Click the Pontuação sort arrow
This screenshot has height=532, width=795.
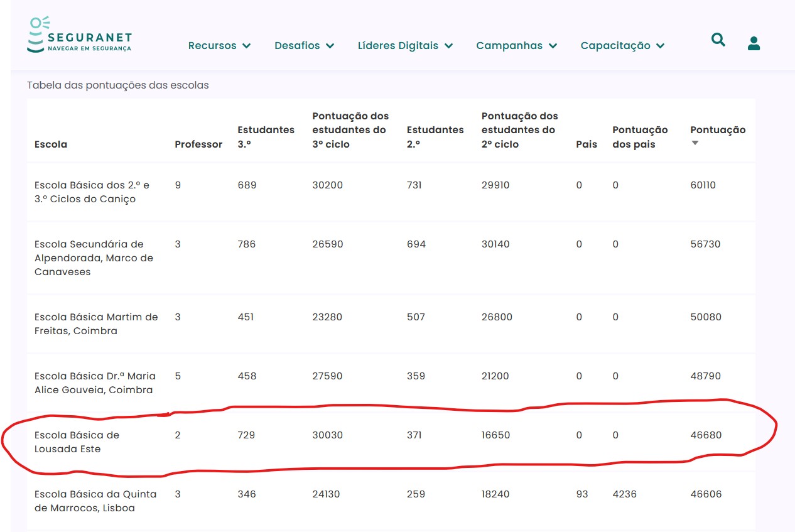pos(695,143)
